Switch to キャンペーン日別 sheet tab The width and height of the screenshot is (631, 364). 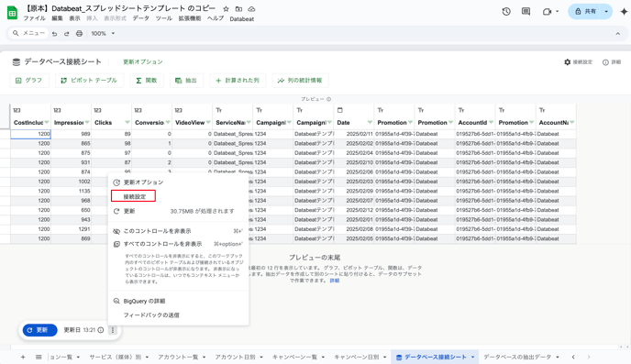coord(356,358)
